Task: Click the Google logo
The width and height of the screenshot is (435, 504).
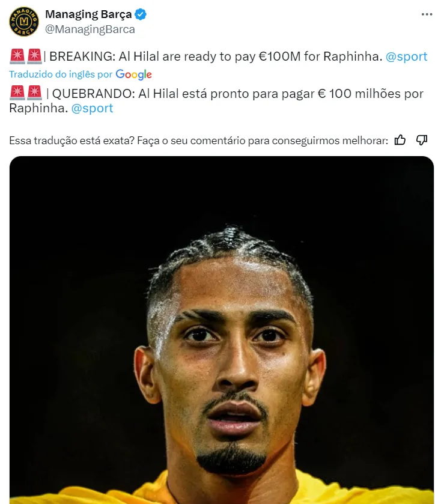Action: point(133,74)
